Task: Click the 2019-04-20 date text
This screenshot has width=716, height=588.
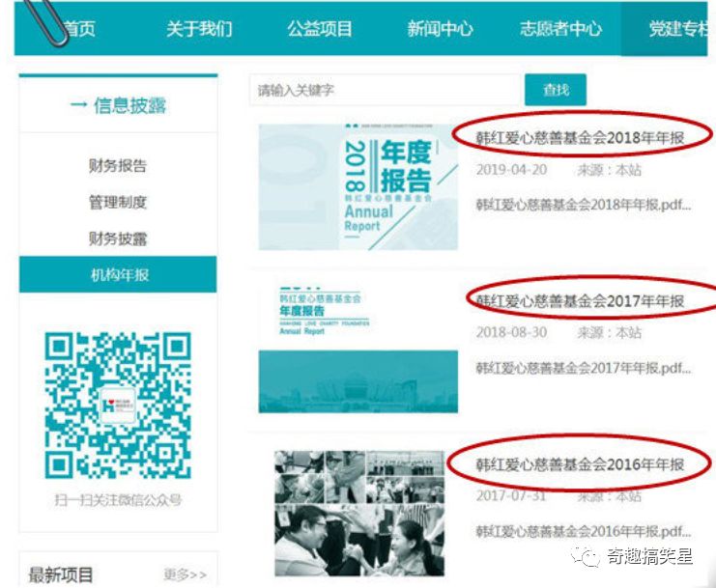Action: (x=511, y=170)
